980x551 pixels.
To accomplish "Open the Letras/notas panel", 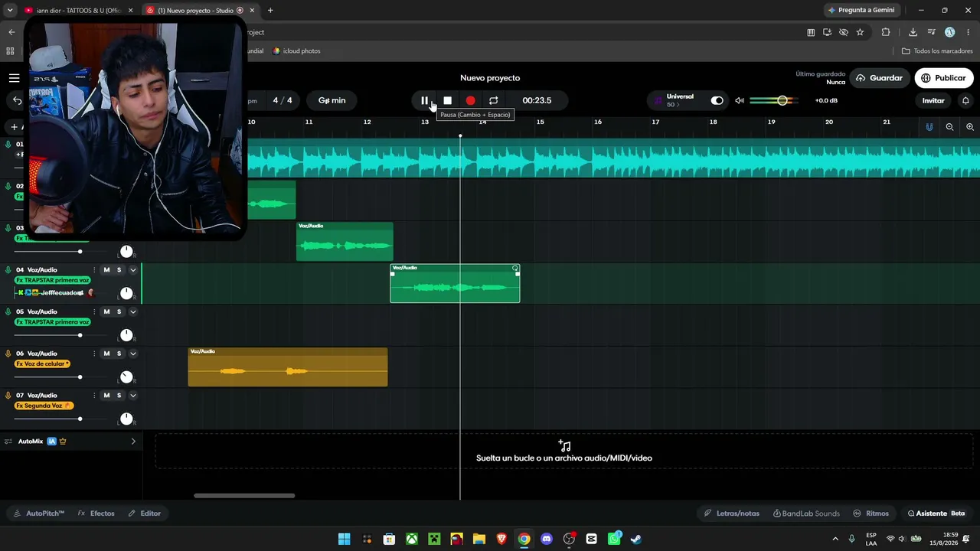I will 732,514.
